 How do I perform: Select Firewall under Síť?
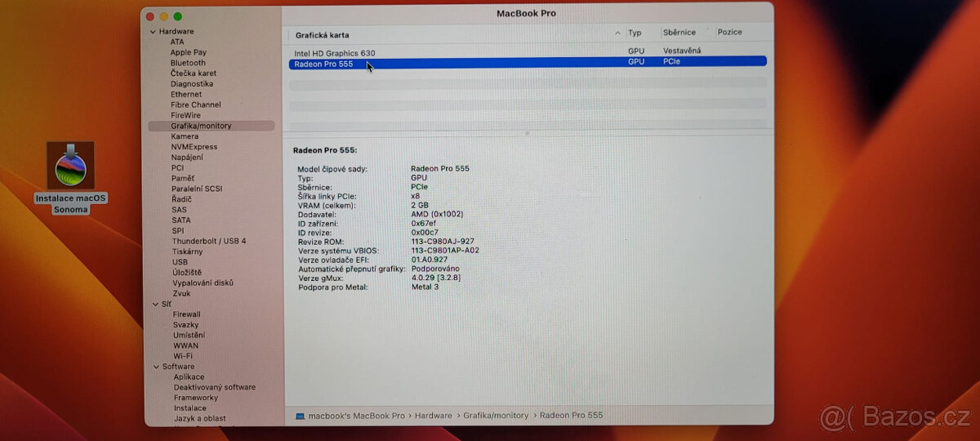click(x=187, y=314)
